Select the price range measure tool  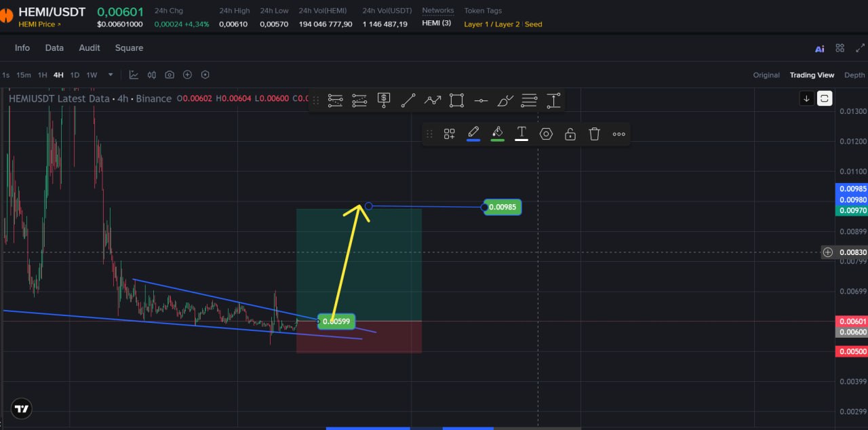(x=554, y=100)
